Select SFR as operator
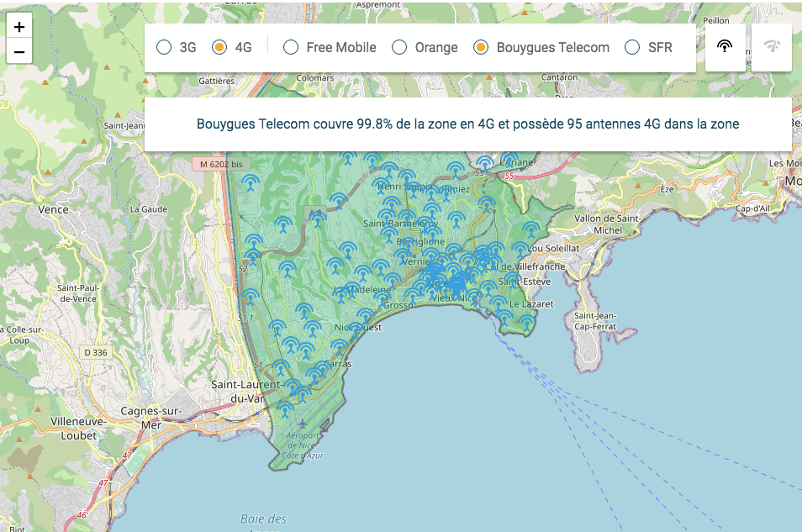This screenshot has height=532, width=802. [633, 48]
